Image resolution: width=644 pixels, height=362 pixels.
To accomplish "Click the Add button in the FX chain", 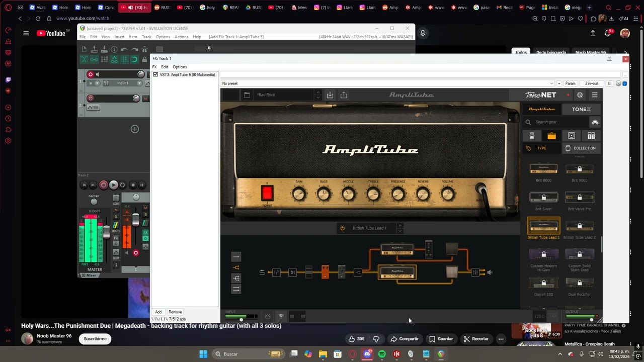I will tap(158, 312).
